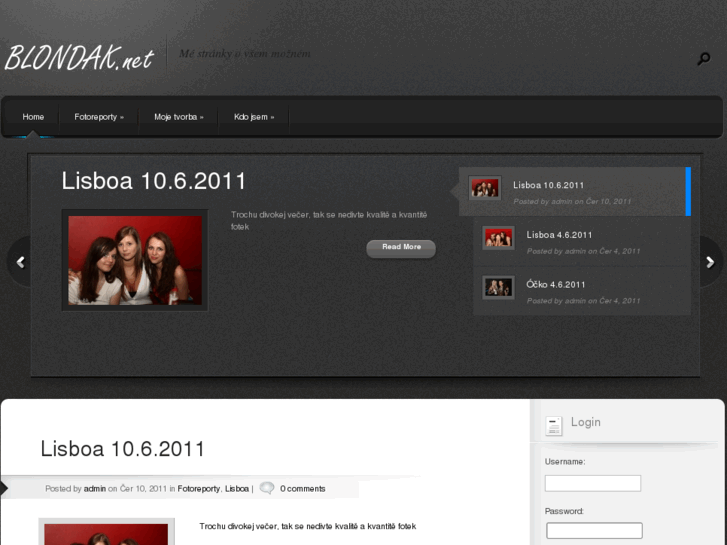Open post title Lisboa 10.6.2011 in content
727x545 pixels.
[122, 449]
